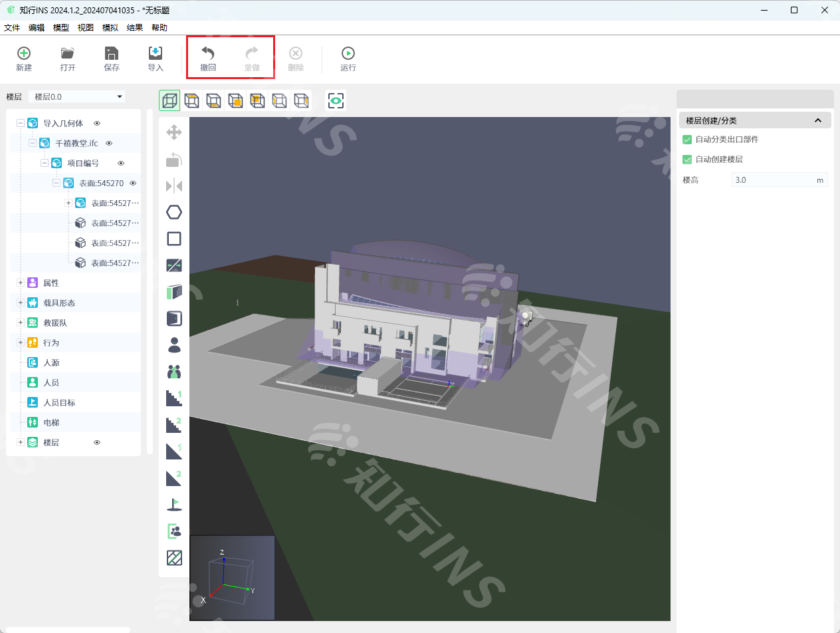Collapse the 导入几何体 tree node
840x633 pixels.
coord(21,123)
